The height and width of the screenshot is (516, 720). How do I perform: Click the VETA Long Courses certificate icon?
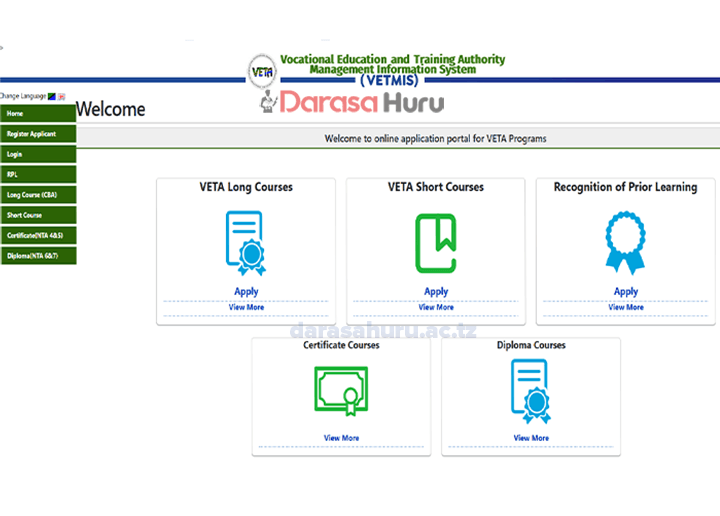coord(246,243)
